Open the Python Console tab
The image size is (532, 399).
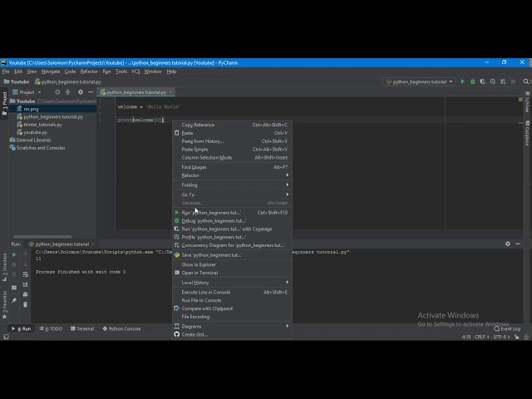(x=121, y=329)
